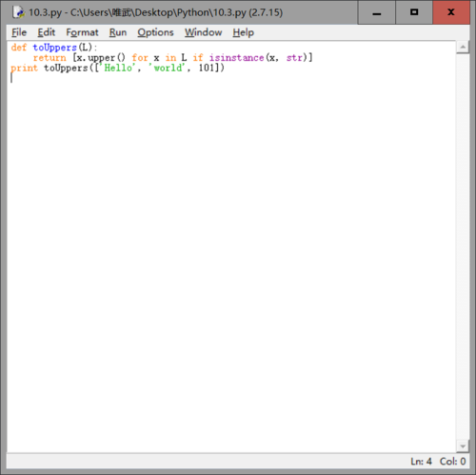
Task: Click the scrollbar down arrow
Action: 463,446
